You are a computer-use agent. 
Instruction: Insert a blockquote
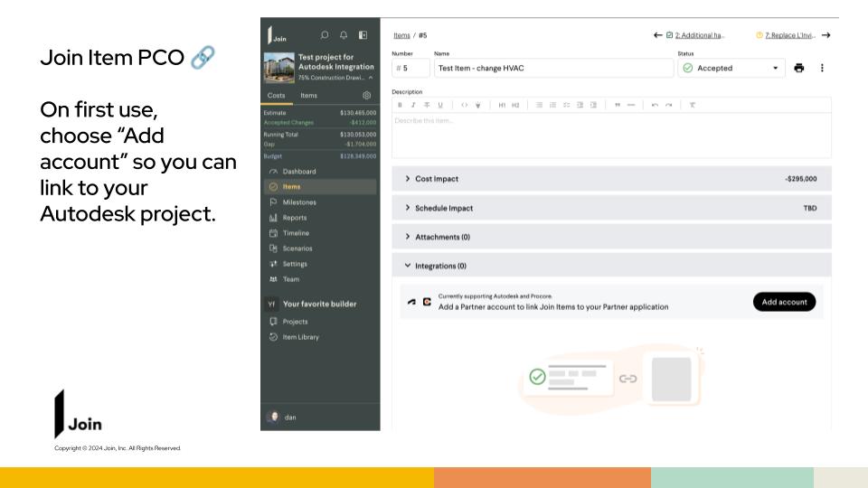618,105
